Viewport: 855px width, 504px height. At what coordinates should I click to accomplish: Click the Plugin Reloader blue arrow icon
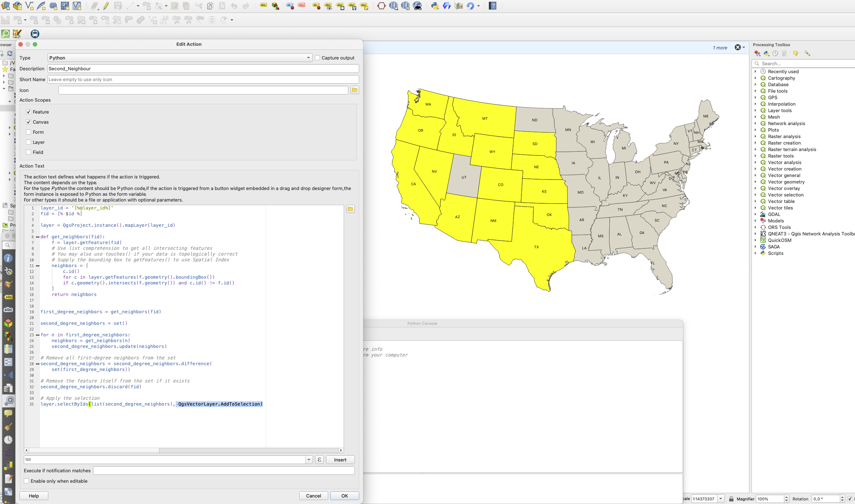click(470, 6)
